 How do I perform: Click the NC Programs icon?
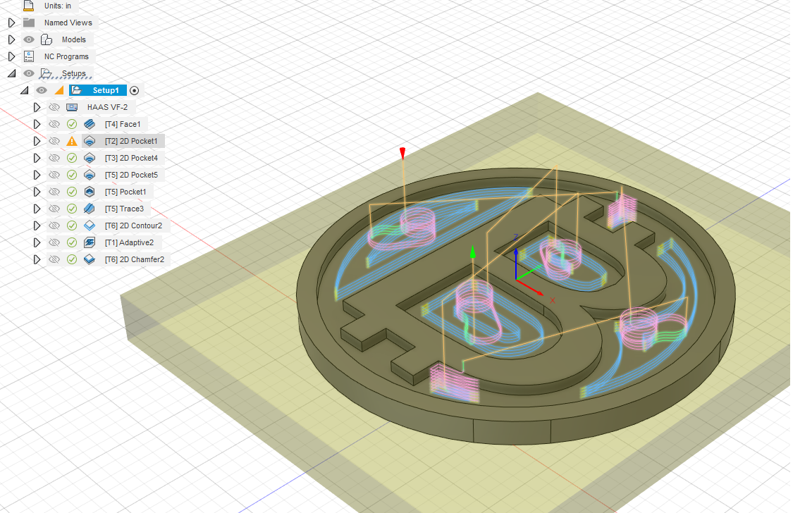[29, 56]
